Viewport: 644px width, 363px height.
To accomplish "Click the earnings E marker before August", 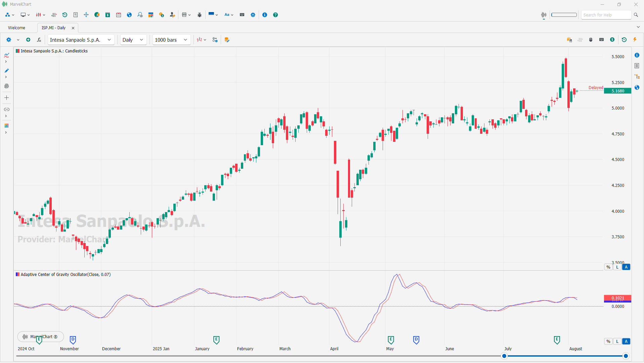I will click(557, 340).
